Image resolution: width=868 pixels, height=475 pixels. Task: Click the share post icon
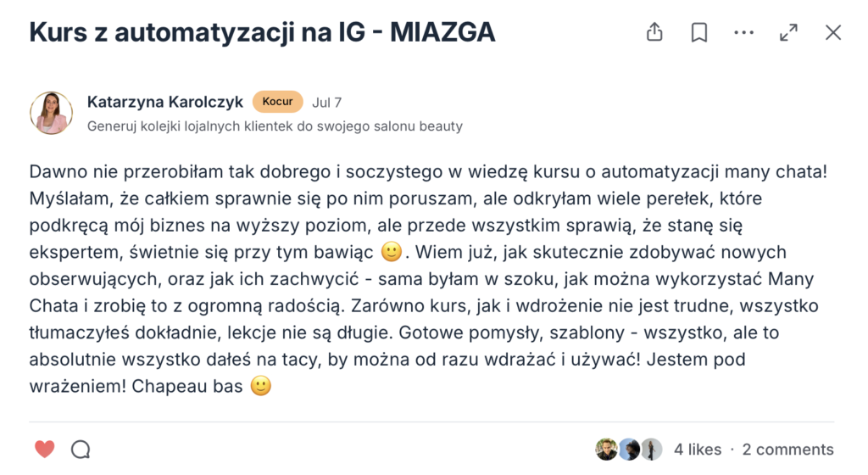(654, 32)
